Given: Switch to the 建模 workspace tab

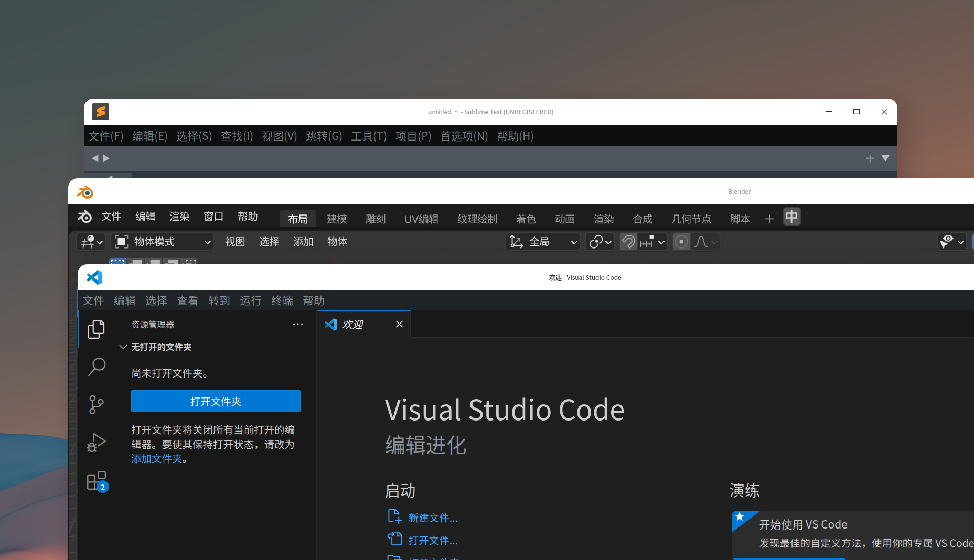Looking at the screenshot, I should click(x=337, y=219).
